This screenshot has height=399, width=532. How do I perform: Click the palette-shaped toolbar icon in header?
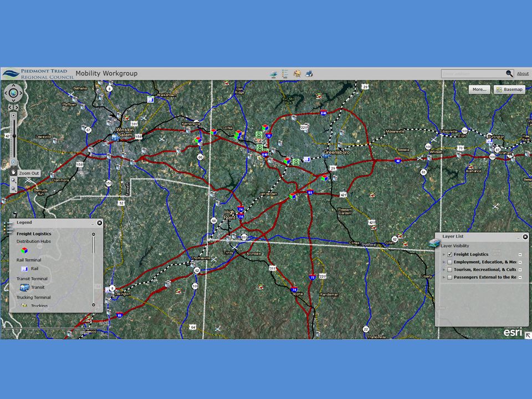point(297,74)
